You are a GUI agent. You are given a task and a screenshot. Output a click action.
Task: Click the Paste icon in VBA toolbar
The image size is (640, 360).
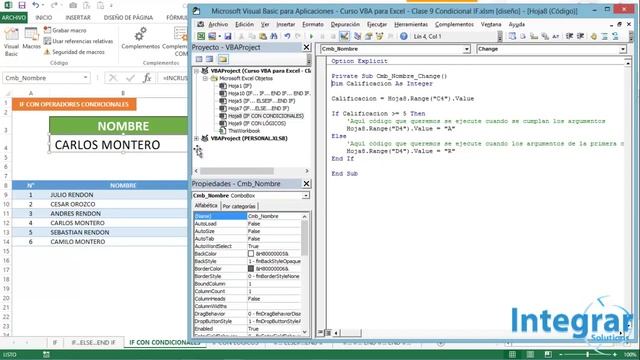coord(263,36)
